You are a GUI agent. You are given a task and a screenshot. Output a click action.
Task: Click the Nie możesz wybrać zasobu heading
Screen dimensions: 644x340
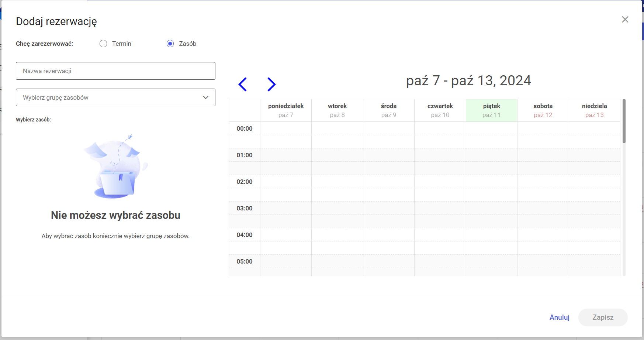click(115, 215)
